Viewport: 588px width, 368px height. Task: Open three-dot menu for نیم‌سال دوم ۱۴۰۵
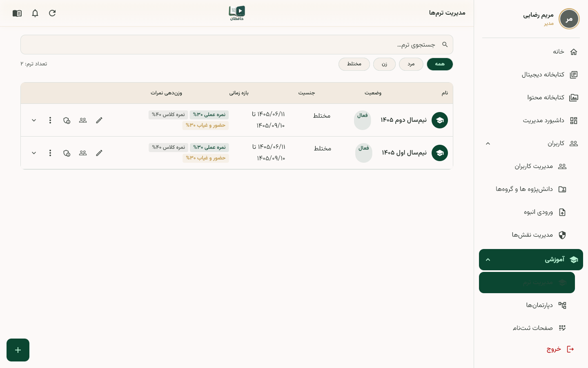[x=50, y=120]
